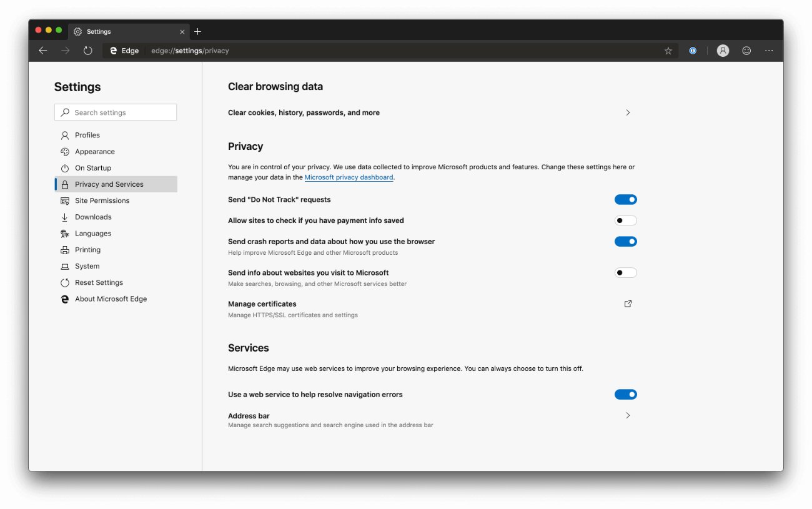Screen dimensions: 812x509
Task: Open Downloads settings via the arrow icon
Action: [65, 217]
